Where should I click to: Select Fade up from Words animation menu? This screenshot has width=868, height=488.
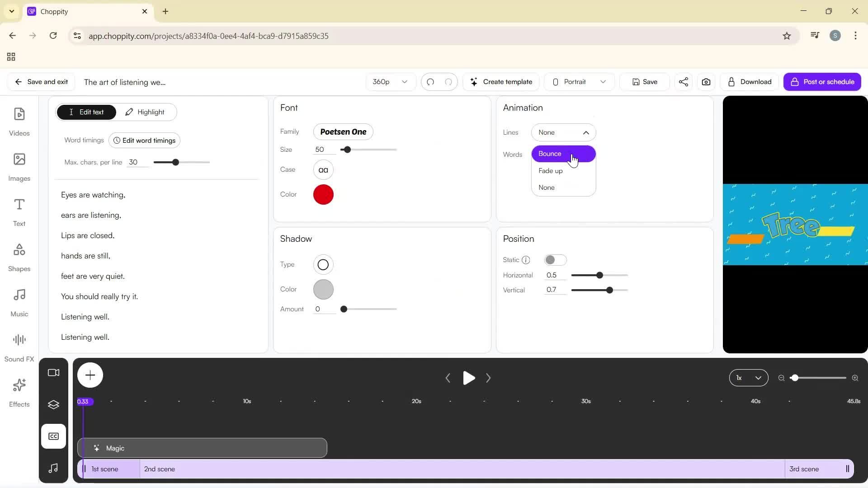click(x=550, y=171)
